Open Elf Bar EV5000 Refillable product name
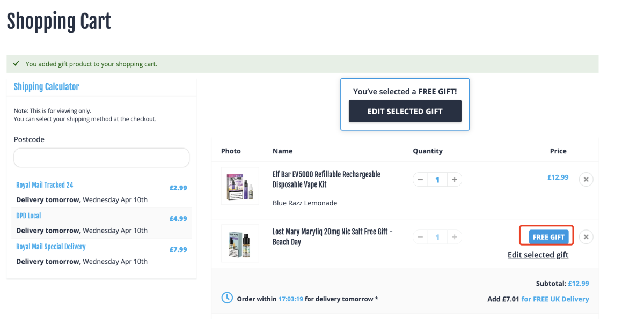The width and height of the screenshot is (644, 319). click(326, 180)
